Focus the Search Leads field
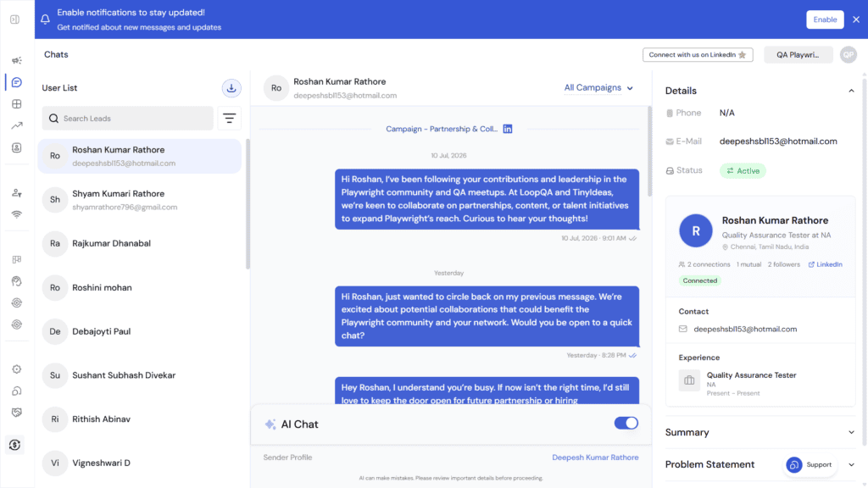Screen dimensions: 868x488 (128, 119)
